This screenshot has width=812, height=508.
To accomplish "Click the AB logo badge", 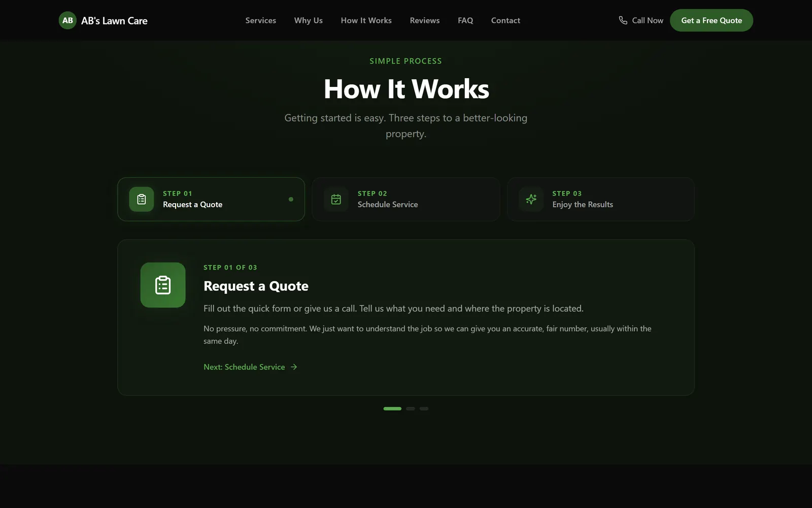I will 67,20.
